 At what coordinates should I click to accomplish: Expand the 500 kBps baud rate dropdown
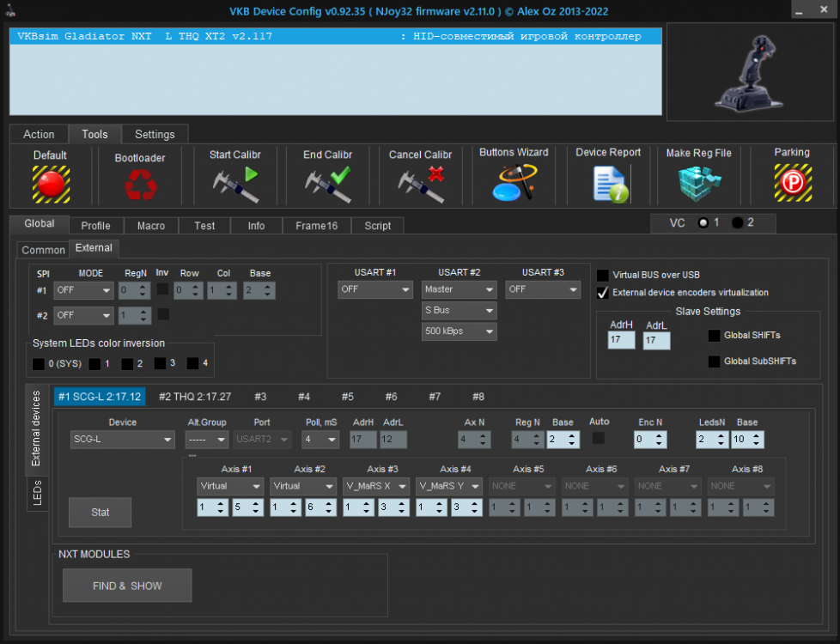click(459, 331)
